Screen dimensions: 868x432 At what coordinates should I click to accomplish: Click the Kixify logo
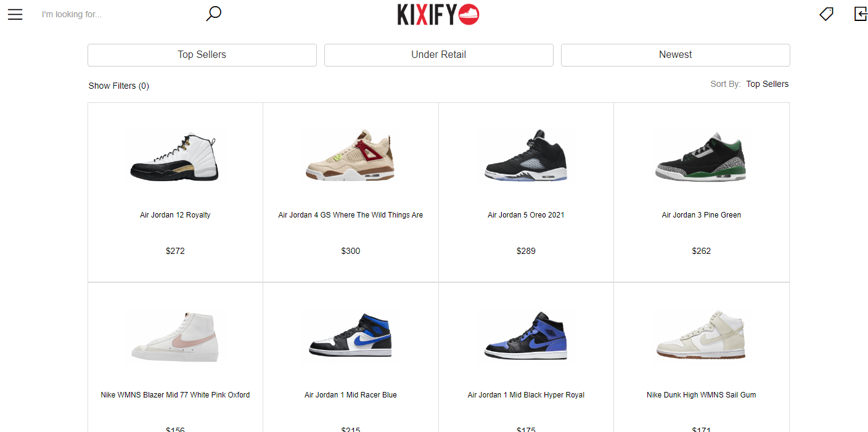(x=438, y=14)
